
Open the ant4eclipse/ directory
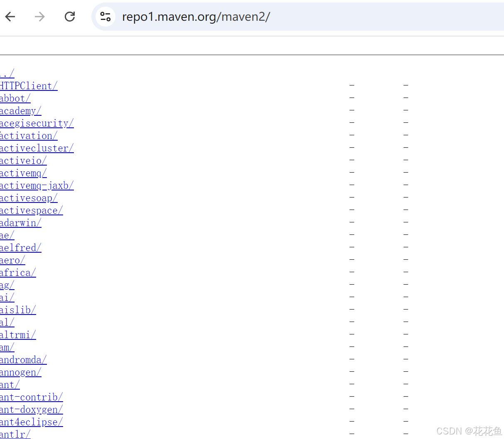point(32,422)
